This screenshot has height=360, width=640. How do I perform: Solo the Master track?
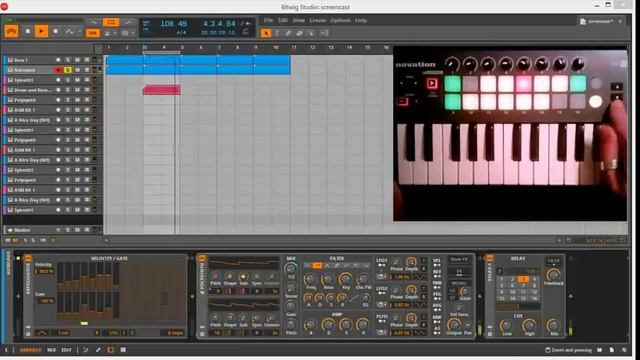68,230
